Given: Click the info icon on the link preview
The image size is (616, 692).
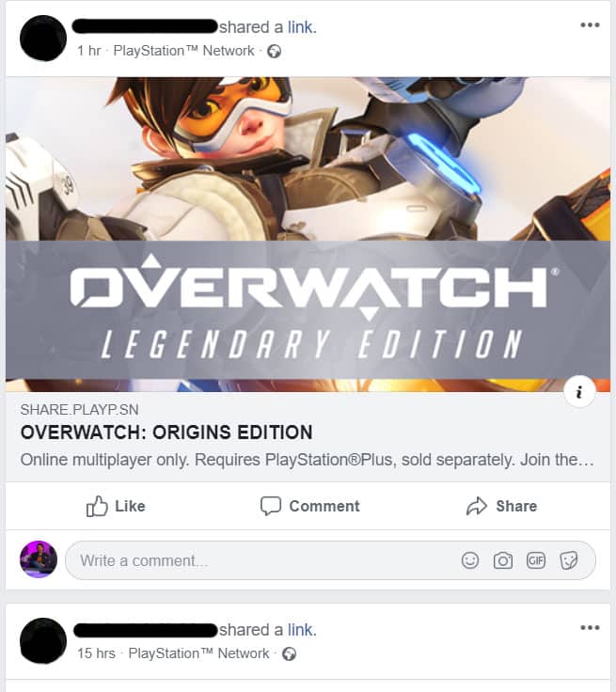Looking at the screenshot, I should pos(579,391).
